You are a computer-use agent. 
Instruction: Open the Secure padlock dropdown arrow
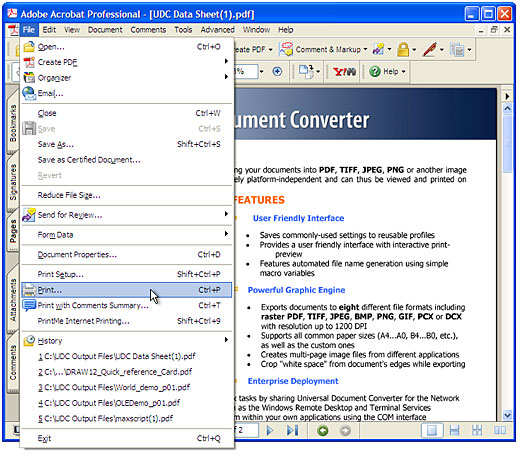(414, 50)
